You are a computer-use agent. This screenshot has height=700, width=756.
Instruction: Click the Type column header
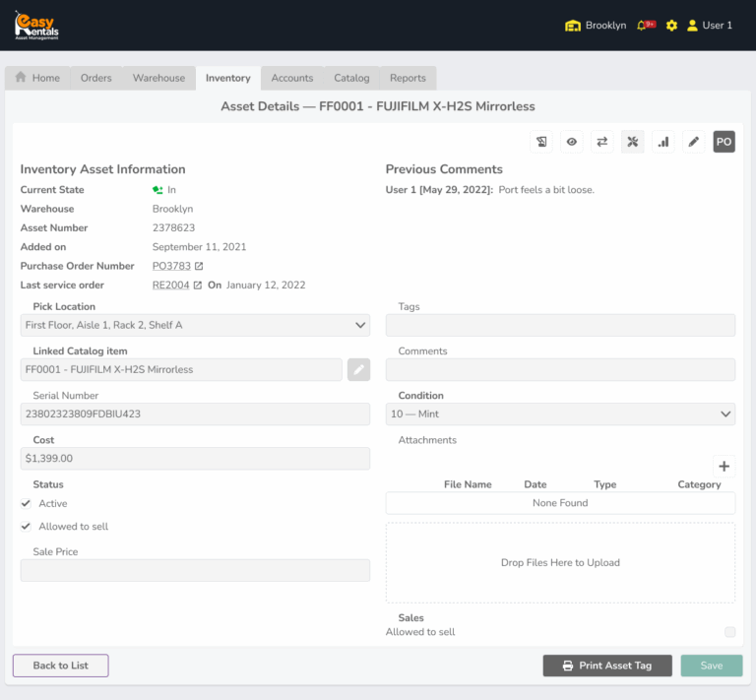point(605,484)
